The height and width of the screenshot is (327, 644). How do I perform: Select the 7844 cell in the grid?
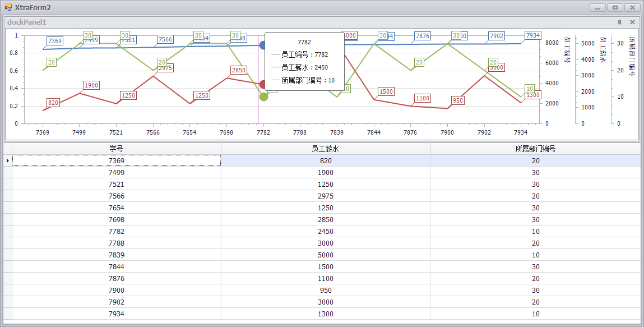coord(117,266)
